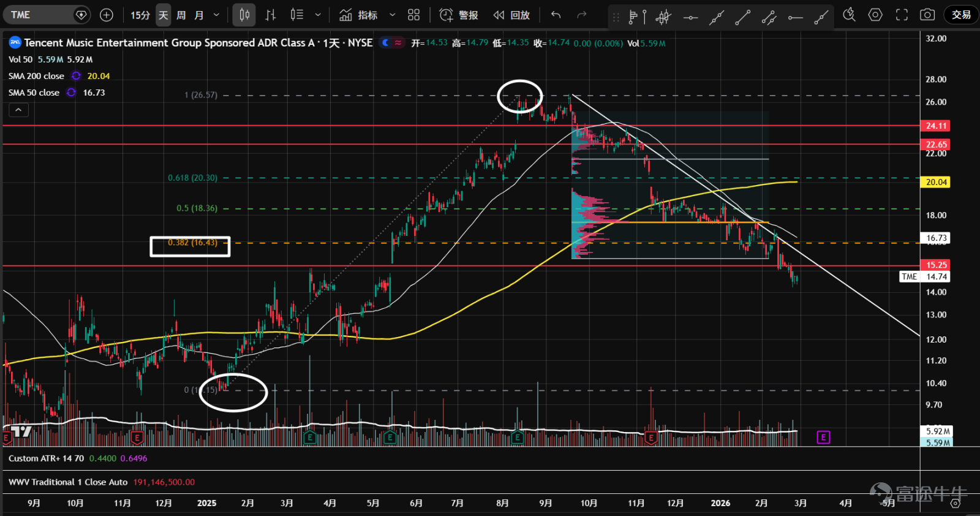The height and width of the screenshot is (516, 980).
Task: Select the bar chart type icon
Action: [271, 15]
